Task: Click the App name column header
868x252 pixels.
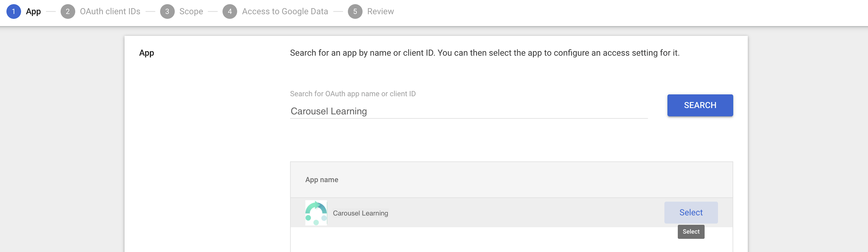Action: 321,180
